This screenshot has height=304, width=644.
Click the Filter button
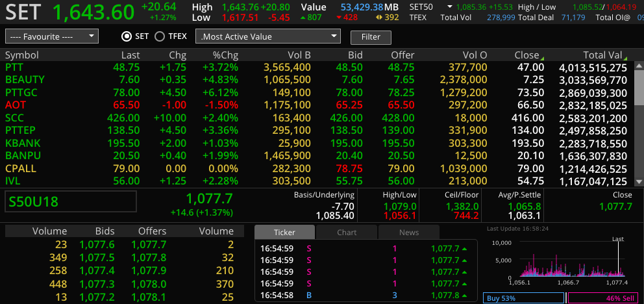point(371,37)
